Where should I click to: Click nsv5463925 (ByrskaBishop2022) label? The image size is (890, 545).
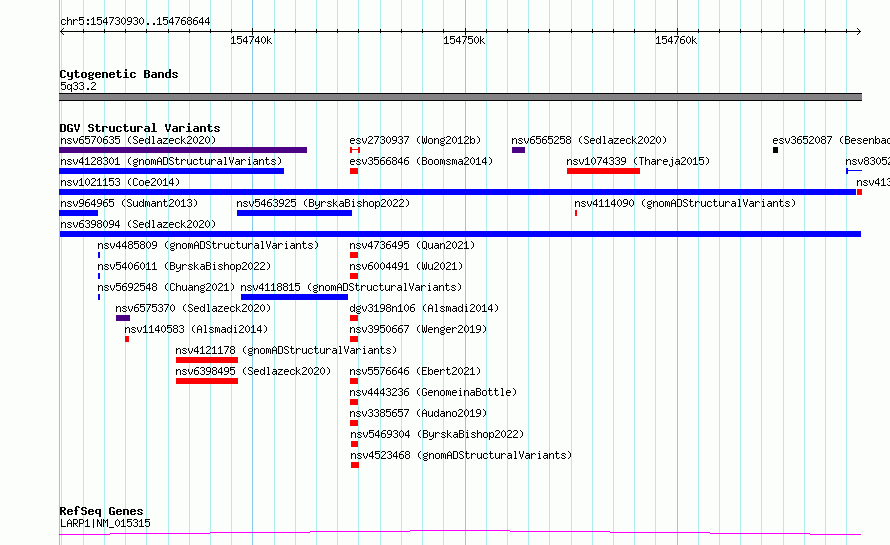point(323,203)
